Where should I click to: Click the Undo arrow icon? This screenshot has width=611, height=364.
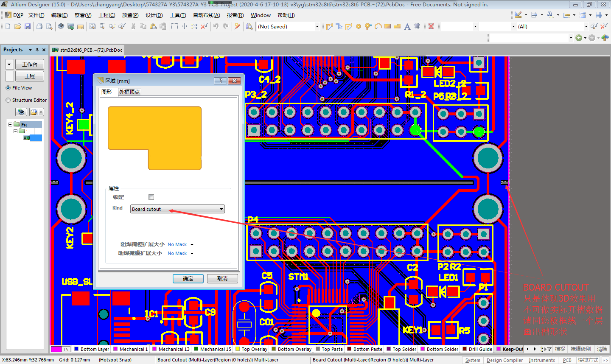click(x=216, y=26)
